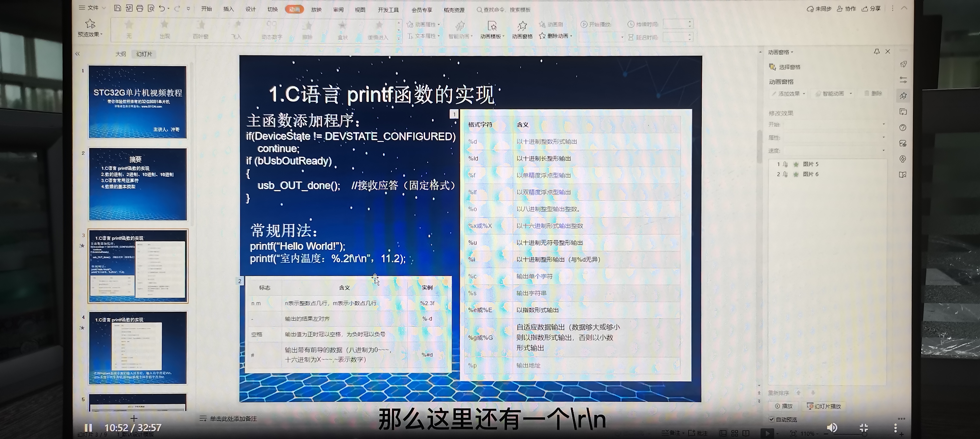Switch to 大纲 outline tab in slide panel
The height and width of the screenshot is (439, 980).
click(121, 54)
